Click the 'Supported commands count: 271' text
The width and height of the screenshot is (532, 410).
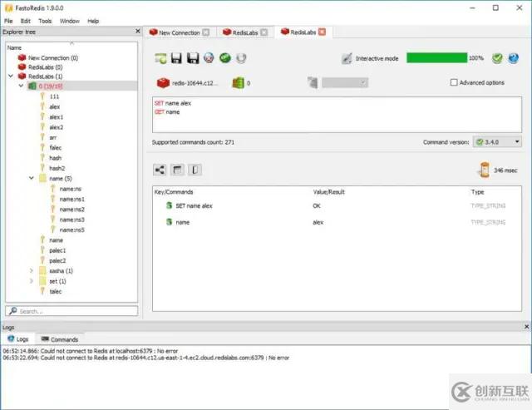(x=193, y=142)
